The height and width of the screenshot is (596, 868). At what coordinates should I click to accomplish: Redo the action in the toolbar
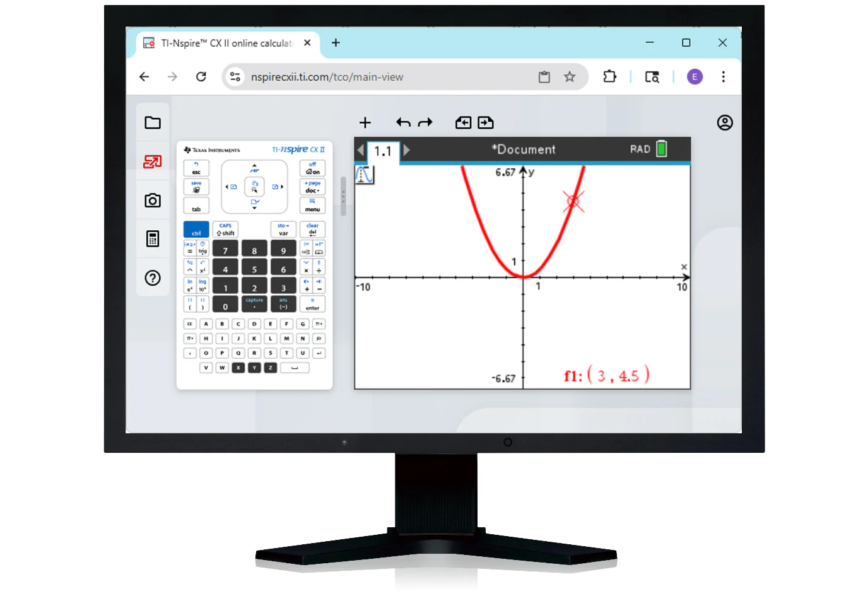tap(425, 122)
